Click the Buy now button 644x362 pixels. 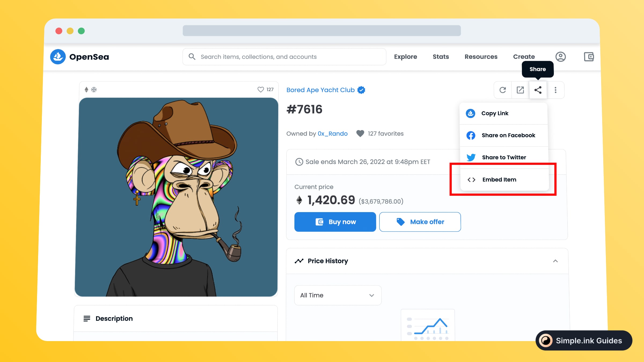tap(335, 222)
